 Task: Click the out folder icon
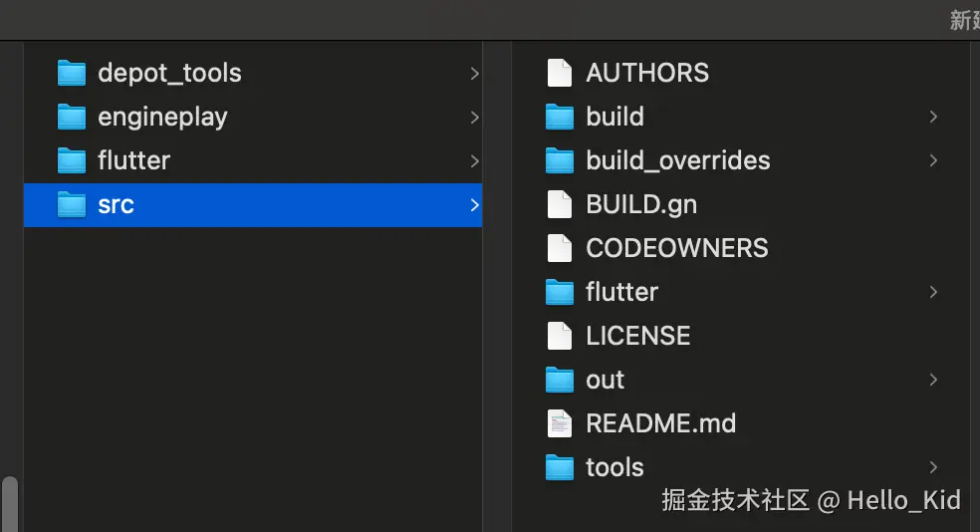coord(560,380)
